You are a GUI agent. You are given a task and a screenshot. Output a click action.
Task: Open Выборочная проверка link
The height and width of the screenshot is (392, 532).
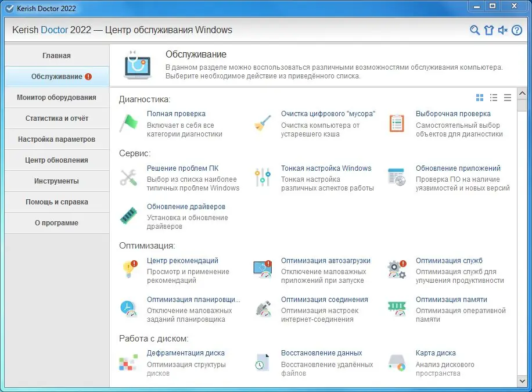coord(453,114)
